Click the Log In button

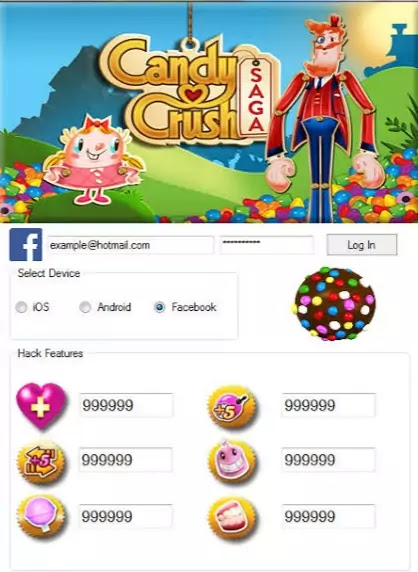(362, 245)
